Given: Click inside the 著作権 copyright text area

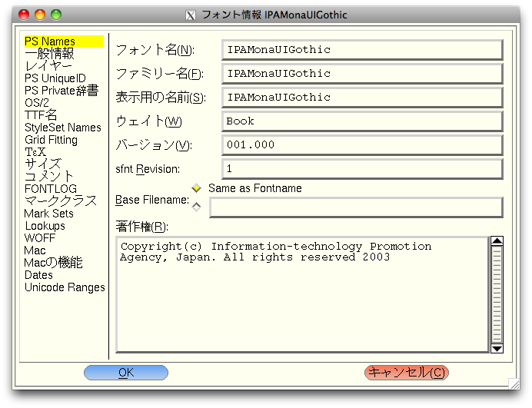Looking at the screenshot, I should 302,294.
